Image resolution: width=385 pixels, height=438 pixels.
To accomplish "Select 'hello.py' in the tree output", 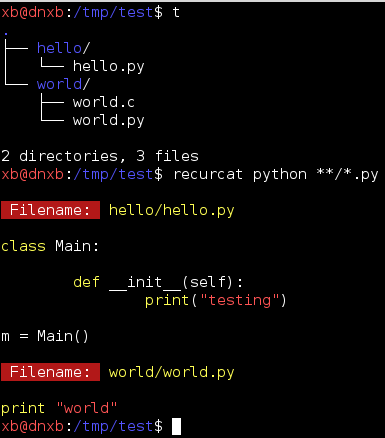I will (x=109, y=66).
